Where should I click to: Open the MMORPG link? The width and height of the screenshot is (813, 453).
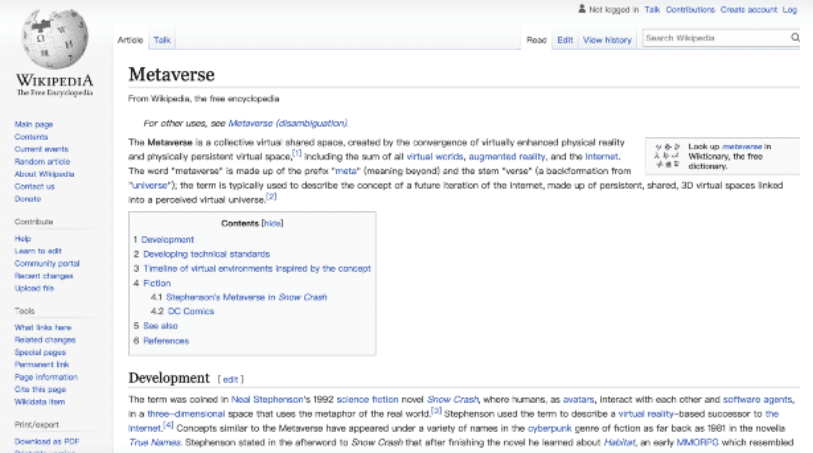(x=697, y=443)
